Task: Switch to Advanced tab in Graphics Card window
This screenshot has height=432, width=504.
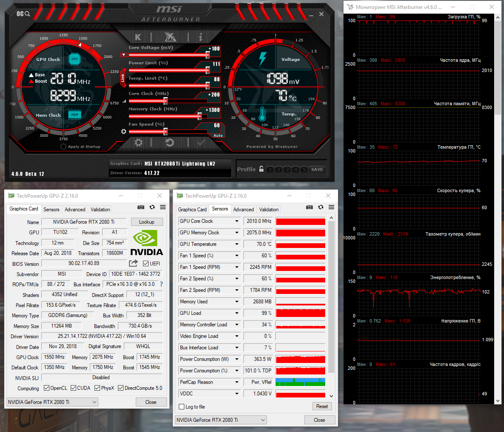Action: tap(75, 210)
